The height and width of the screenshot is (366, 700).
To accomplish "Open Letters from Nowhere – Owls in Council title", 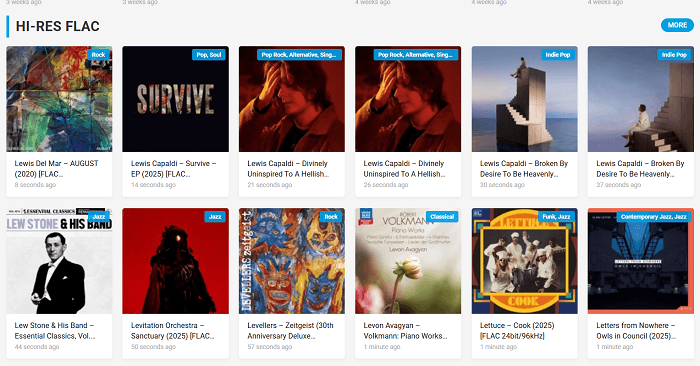I will 636,331.
